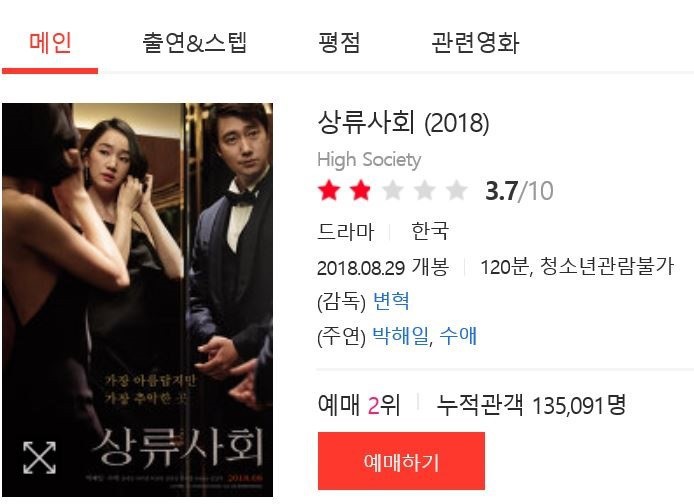The height and width of the screenshot is (504, 694).
Task: Open director 변혁 profile link
Action: pyautogui.click(x=391, y=301)
